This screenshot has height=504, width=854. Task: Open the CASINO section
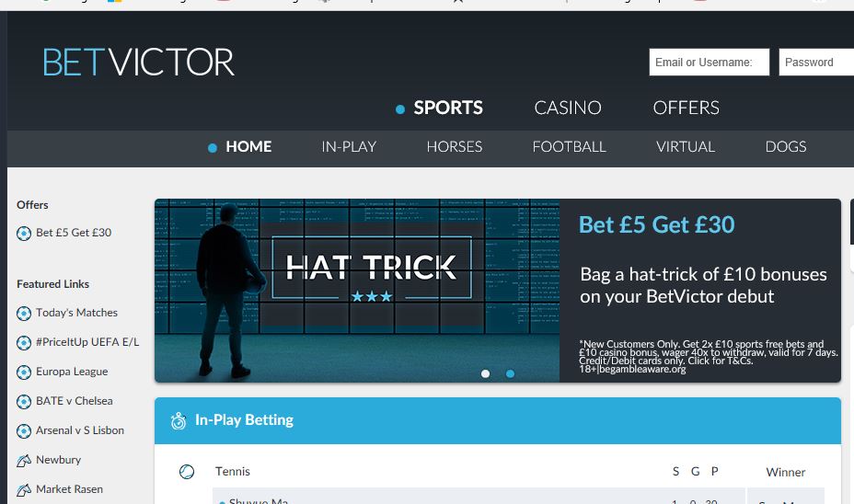point(568,108)
